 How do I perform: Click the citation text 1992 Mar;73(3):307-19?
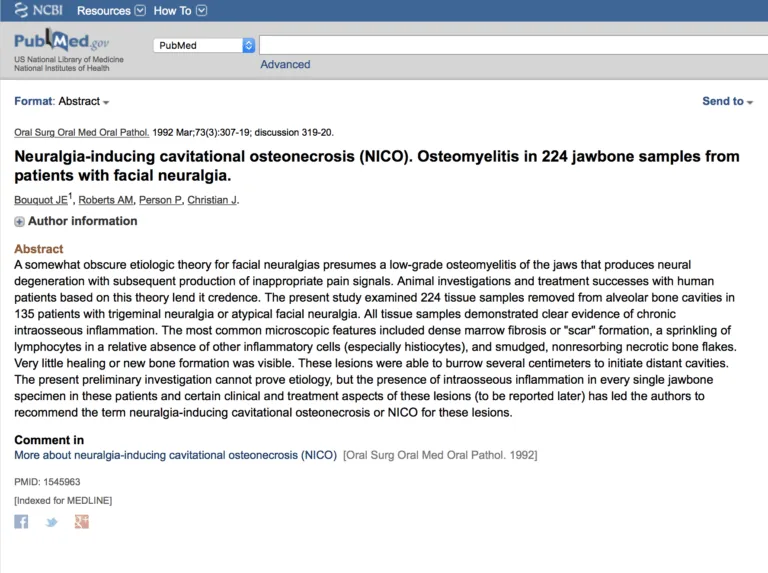point(202,132)
